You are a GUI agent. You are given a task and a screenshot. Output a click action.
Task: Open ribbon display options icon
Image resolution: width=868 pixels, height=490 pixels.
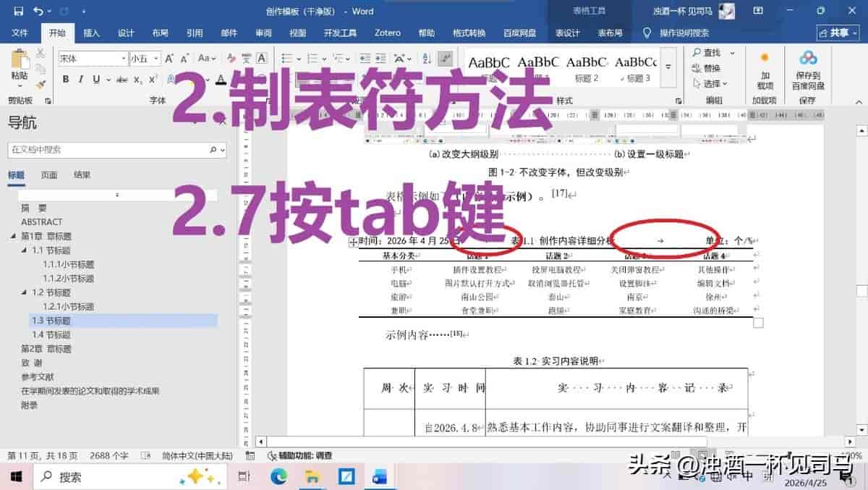pyautogui.click(x=759, y=11)
